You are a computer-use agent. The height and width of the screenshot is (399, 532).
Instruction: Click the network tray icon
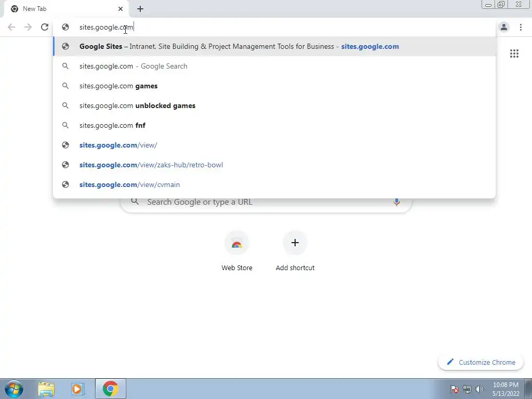tap(467, 389)
